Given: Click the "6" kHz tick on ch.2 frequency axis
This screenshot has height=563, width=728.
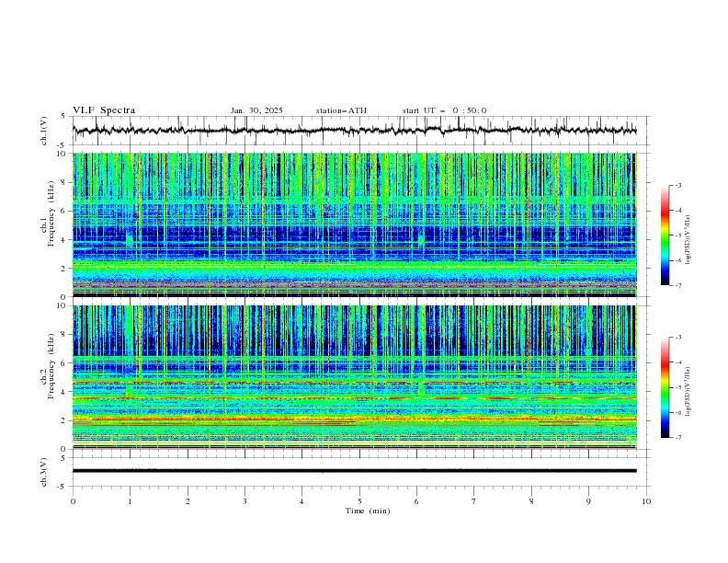Looking at the screenshot, I should (65, 363).
